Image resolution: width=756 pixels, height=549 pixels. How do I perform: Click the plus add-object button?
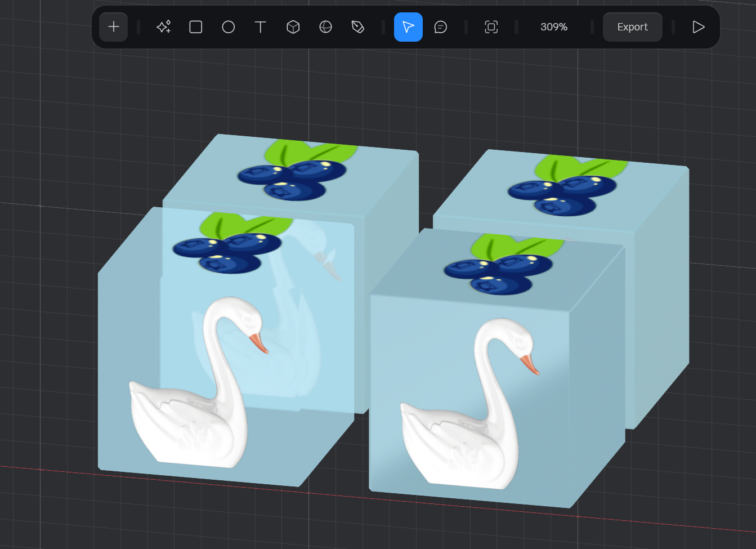pyautogui.click(x=114, y=27)
